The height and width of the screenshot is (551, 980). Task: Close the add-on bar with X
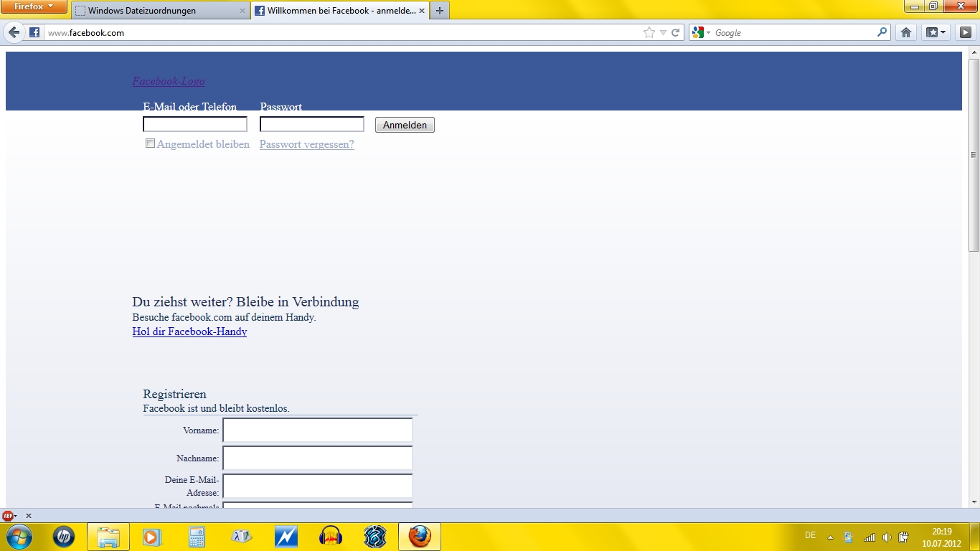tap(29, 516)
